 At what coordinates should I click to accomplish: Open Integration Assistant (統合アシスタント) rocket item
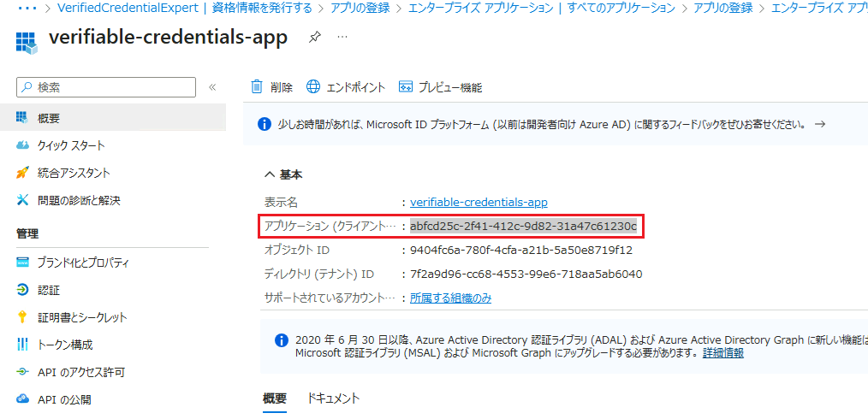(74, 173)
